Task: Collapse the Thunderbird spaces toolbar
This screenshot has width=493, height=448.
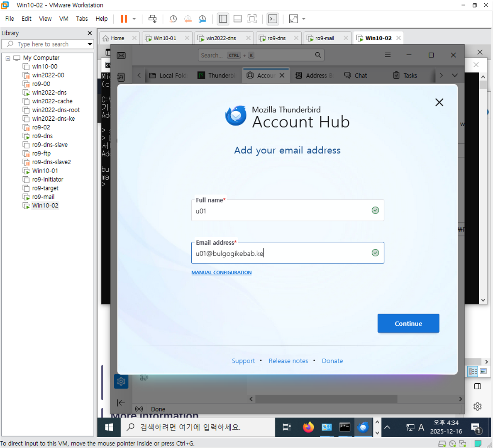Action: (x=121, y=403)
